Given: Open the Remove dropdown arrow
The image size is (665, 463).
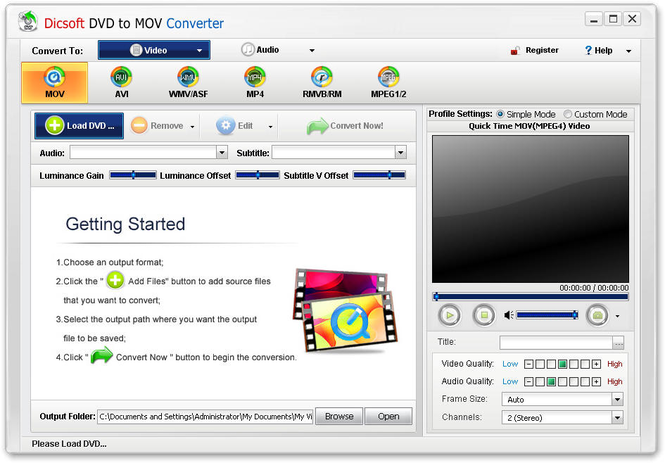Looking at the screenshot, I should point(193,126).
